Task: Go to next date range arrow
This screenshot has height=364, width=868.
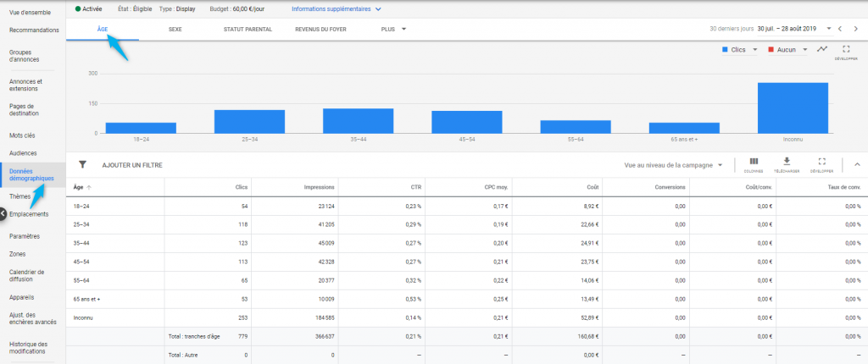Action: [x=856, y=29]
